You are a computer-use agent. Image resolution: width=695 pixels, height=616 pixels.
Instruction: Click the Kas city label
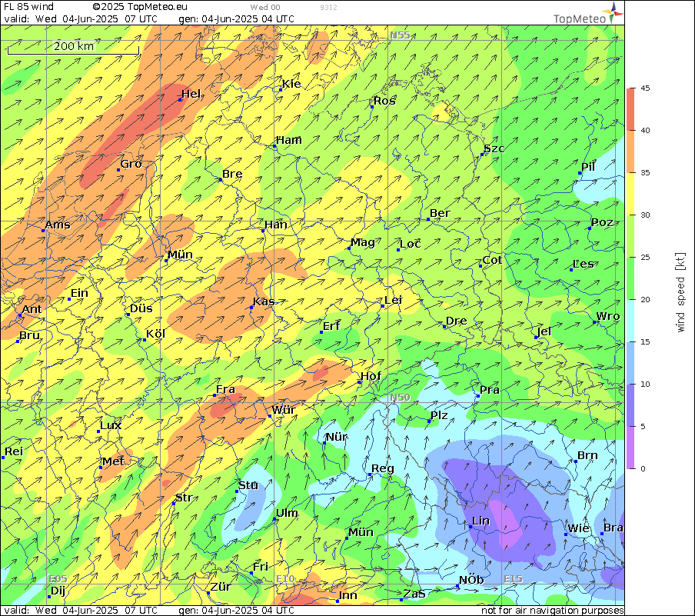[x=264, y=301]
